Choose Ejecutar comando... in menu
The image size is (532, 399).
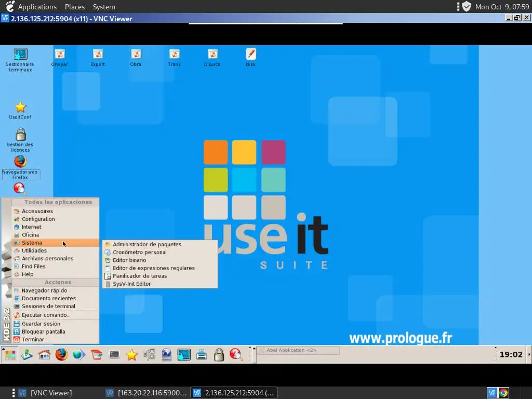(x=55, y=315)
